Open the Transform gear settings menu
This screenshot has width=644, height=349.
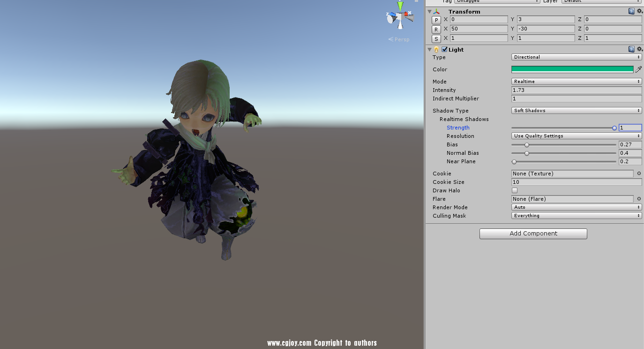tap(639, 11)
